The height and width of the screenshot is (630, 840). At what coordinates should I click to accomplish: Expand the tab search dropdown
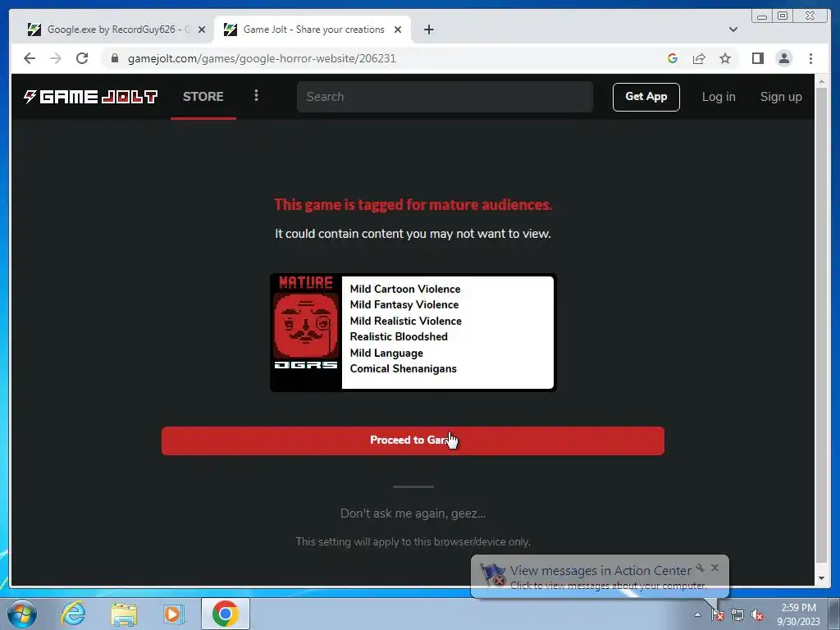click(733, 30)
